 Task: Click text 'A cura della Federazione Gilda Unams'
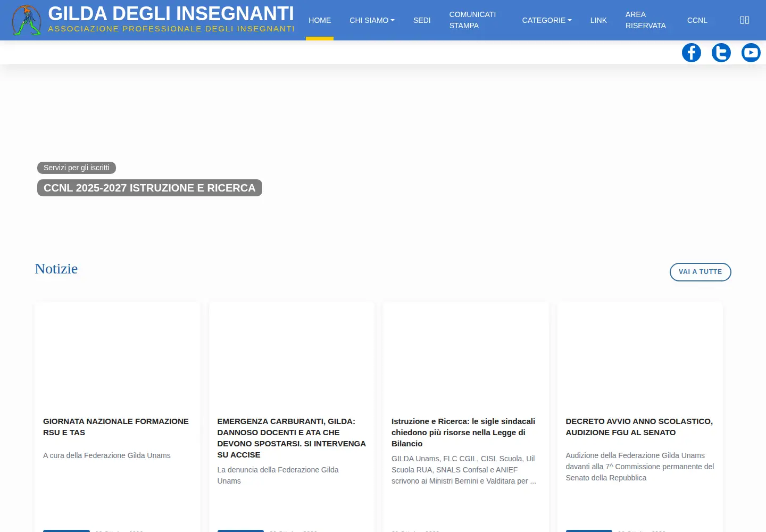[107, 455]
